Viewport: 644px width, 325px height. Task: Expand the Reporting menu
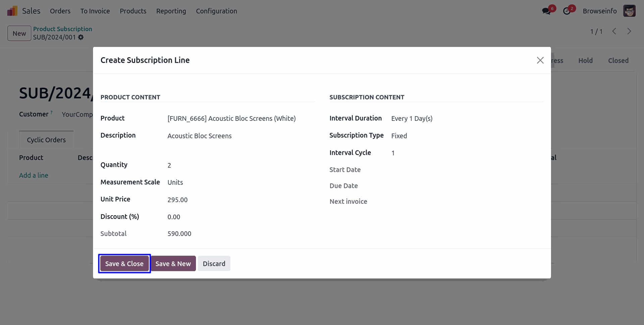[x=171, y=11]
